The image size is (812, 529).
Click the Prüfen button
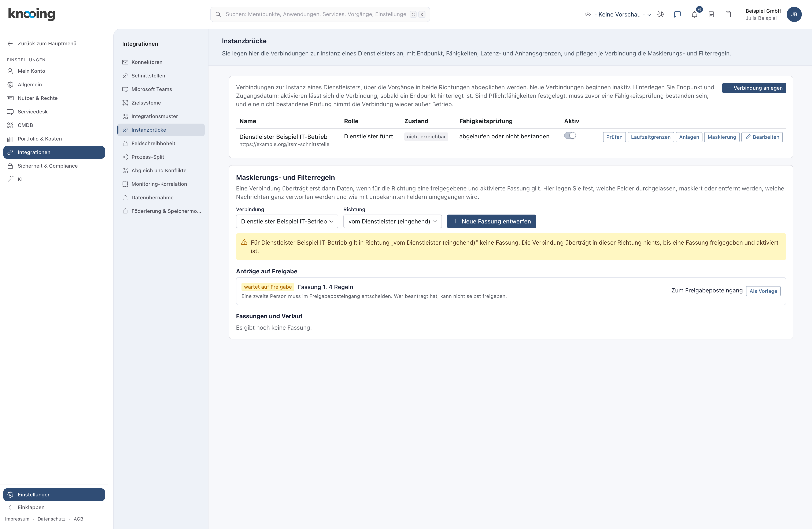[x=614, y=137]
